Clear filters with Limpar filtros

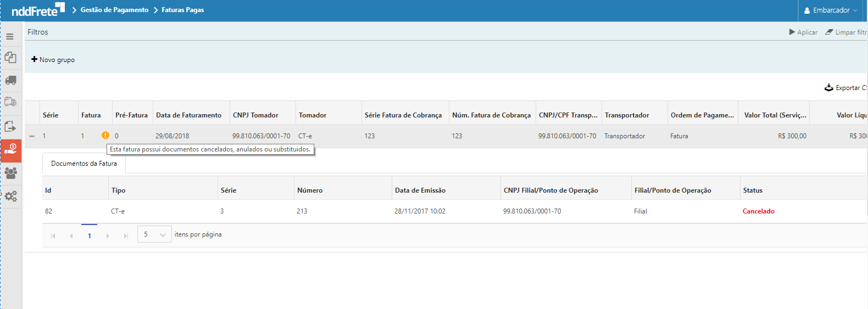coord(847,32)
